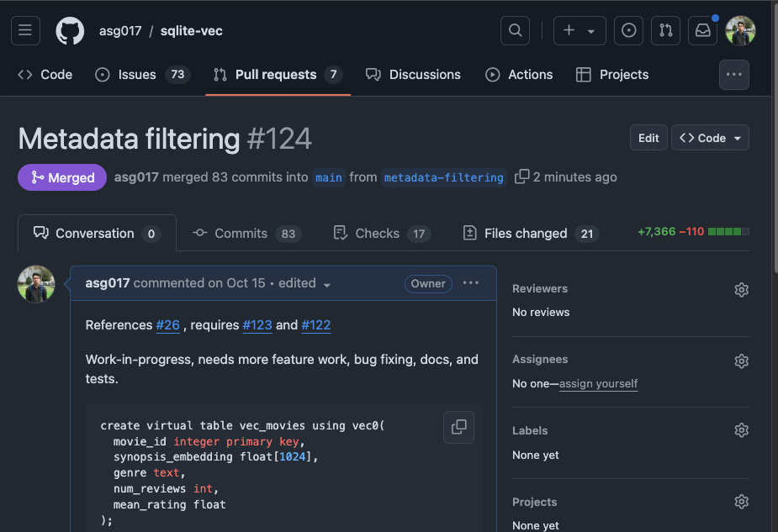Open Labels settings gear

(x=741, y=430)
